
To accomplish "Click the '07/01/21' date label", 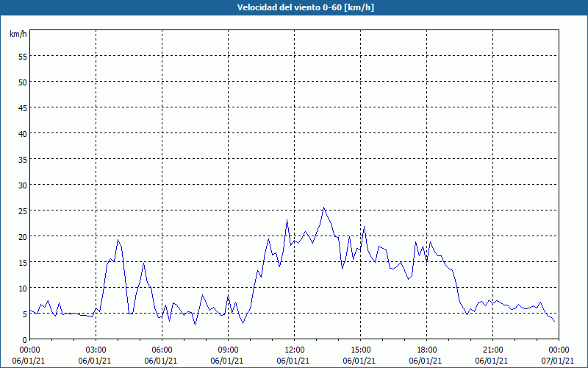I will coord(557,361).
